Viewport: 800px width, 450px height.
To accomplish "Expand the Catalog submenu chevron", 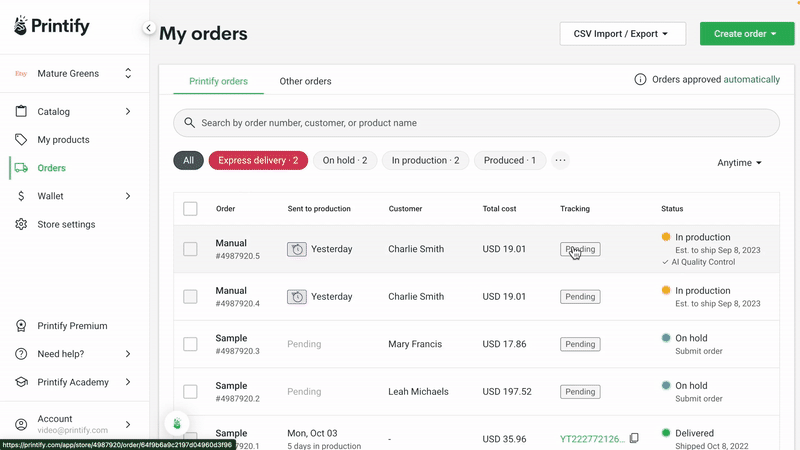I will pyautogui.click(x=128, y=111).
